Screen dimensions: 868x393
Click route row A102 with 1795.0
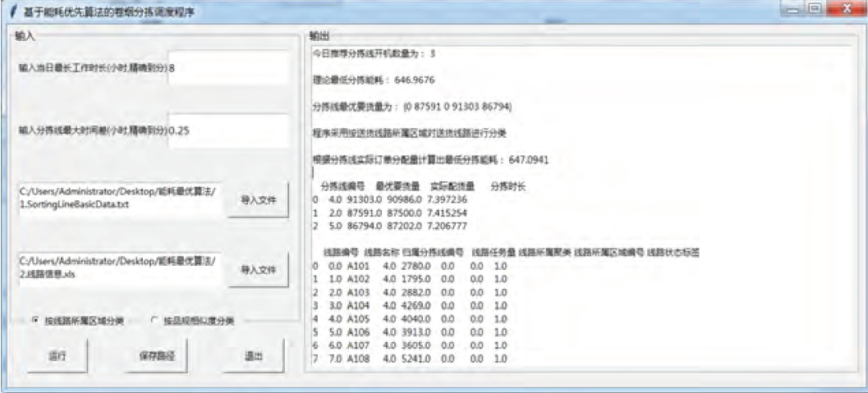(x=410, y=279)
